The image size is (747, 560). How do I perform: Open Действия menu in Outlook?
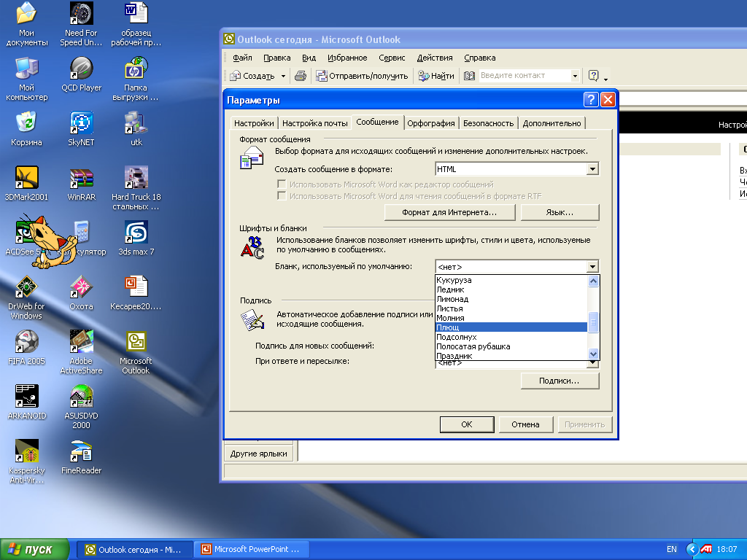(435, 58)
